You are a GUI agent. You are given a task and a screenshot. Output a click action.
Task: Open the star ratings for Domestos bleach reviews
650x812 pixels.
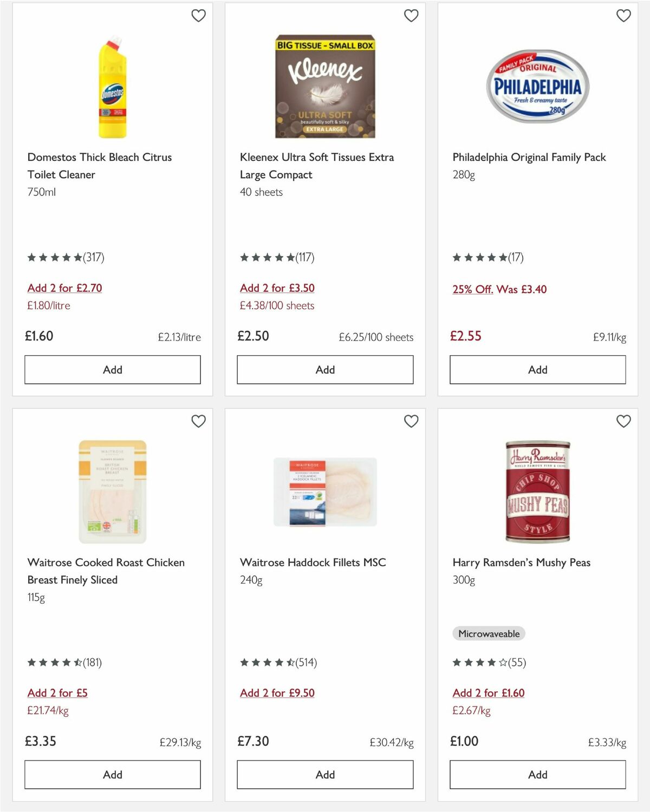coord(54,257)
